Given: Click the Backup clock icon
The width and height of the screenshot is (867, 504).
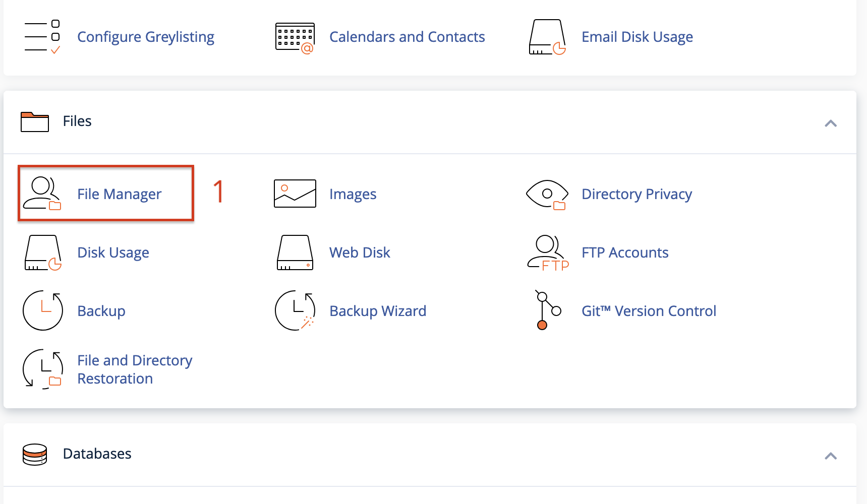Looking at the screenshot, I should tap(43, 310).
